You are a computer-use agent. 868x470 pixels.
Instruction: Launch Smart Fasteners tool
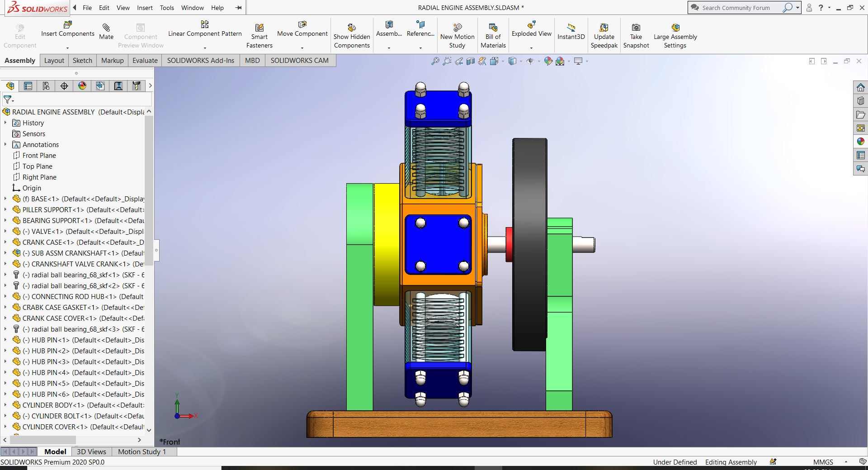[x=259, y=36]
